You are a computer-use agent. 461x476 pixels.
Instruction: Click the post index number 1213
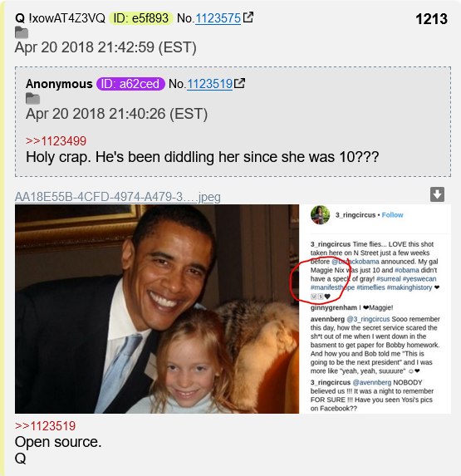[431, 19]
